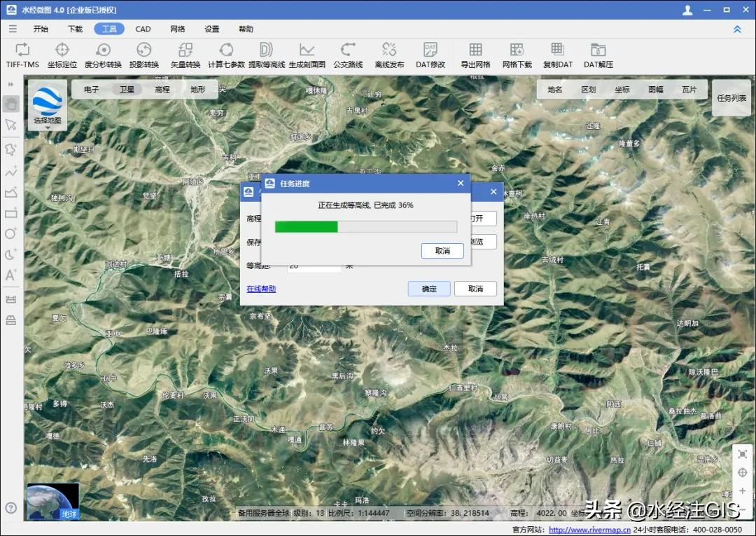Open the 网格下载 grid download tool
The image size is (756, 536).
(517, 55)
